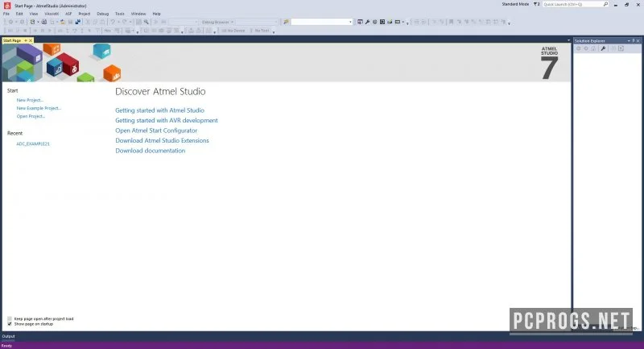Open Getting started with Atmel Studio
The width and height of the screenshot is (644, 349).
point(159,110)
